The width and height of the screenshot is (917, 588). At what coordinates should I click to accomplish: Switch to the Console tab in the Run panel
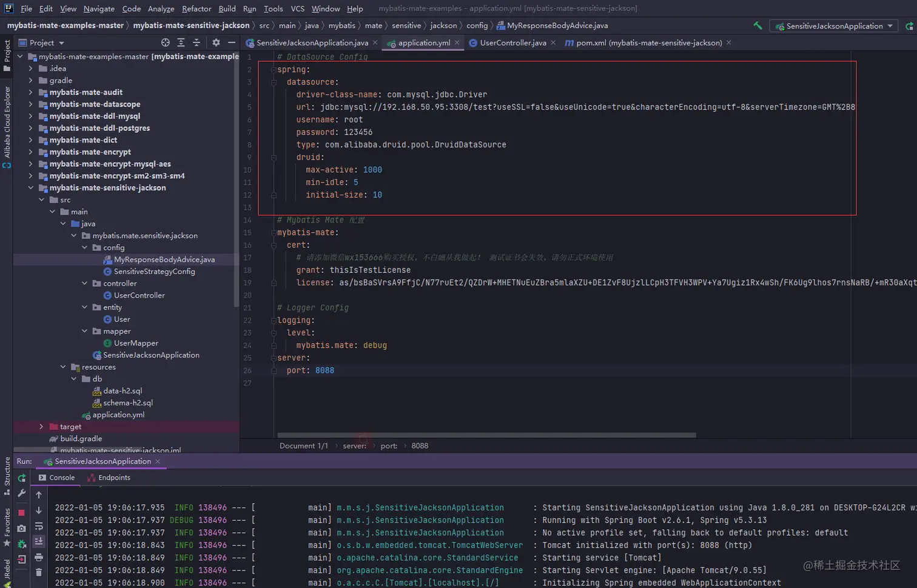click(x=57, y=478)
